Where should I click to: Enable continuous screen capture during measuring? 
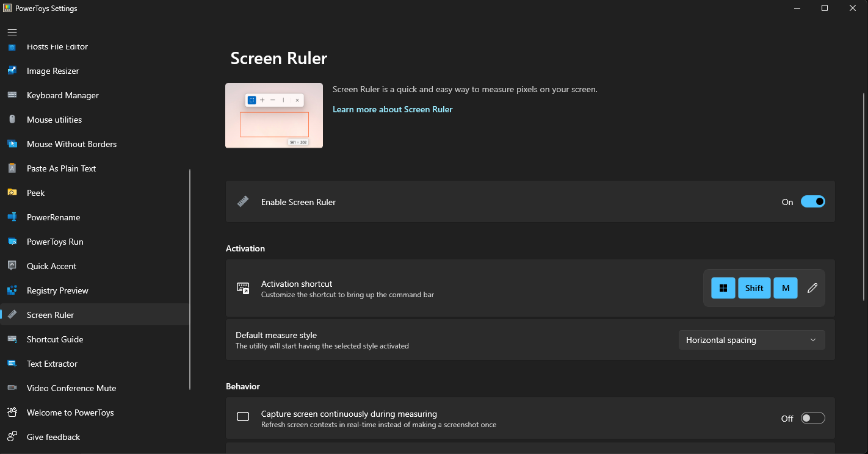(x=812, y=418)
